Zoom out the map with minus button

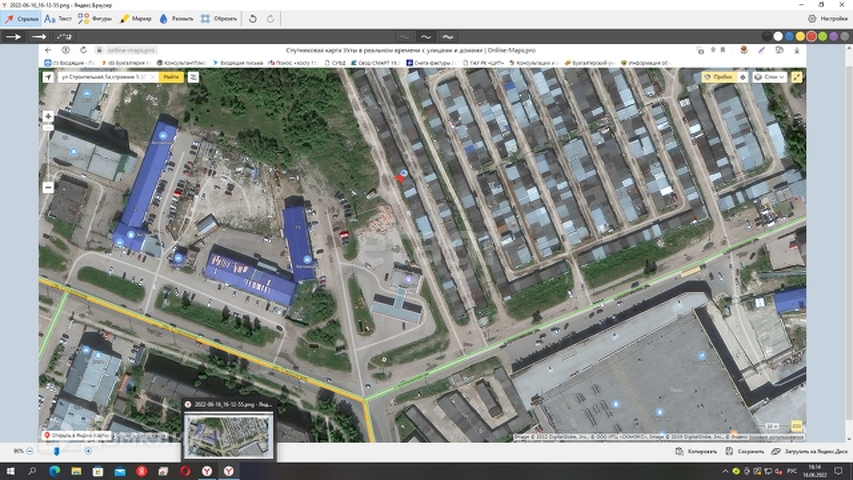click(48, 187)
